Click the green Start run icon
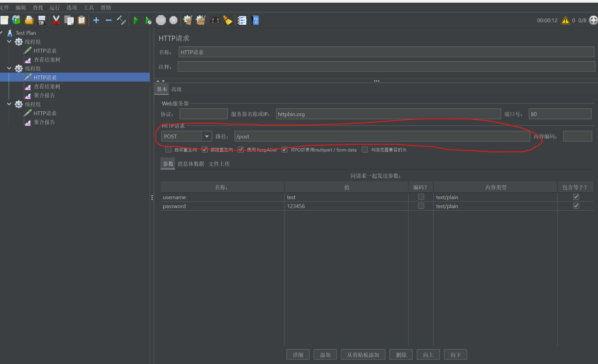The width and height of the screenshot is (598, 364). [136, 20]
